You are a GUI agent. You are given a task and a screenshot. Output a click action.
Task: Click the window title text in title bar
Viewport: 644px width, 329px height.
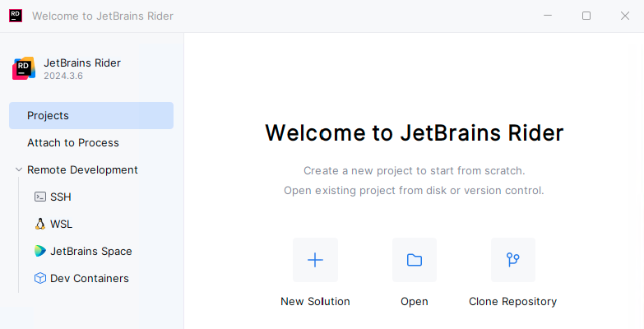[x=103, y=16]
